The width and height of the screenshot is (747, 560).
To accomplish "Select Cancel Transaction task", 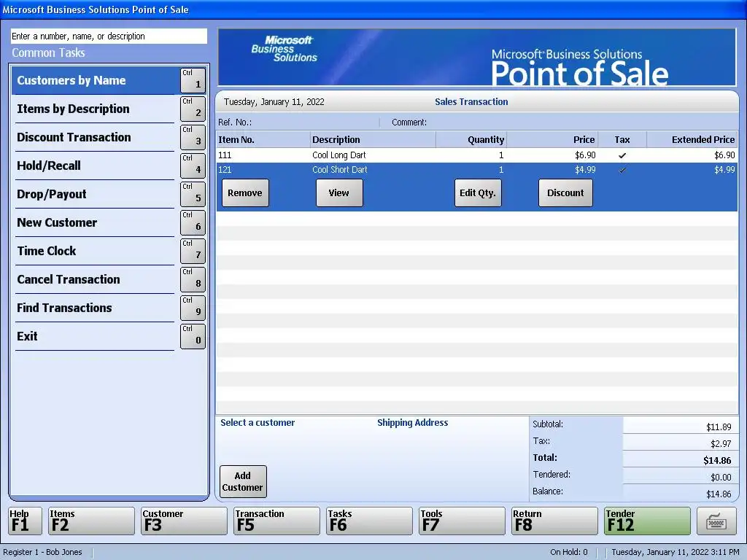I will tap(96, 279).
